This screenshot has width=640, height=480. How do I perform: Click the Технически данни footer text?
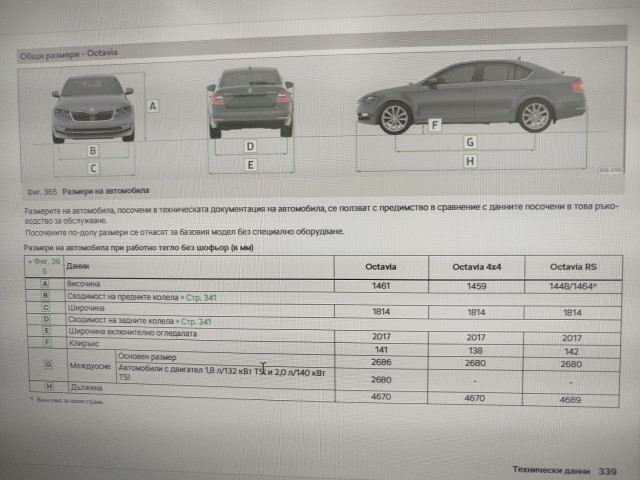pos(551,470)
